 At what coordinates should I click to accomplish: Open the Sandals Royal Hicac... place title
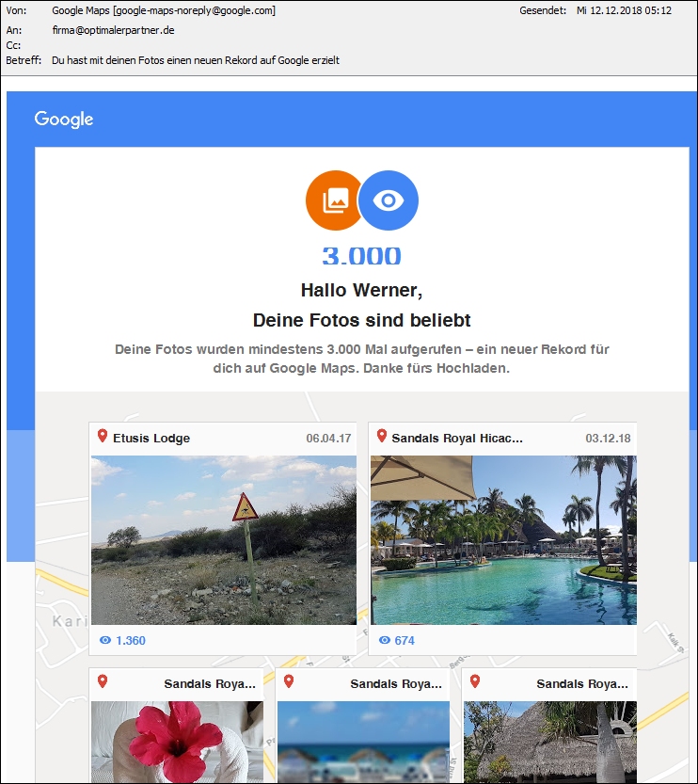[x=457, y=439]
